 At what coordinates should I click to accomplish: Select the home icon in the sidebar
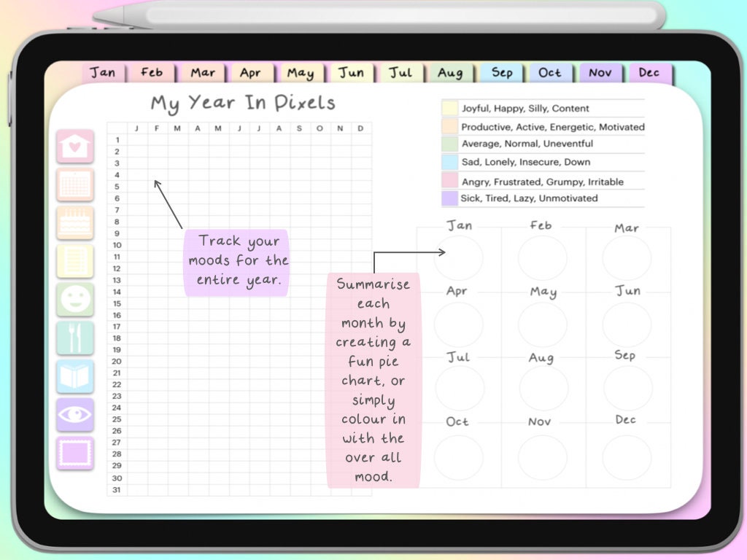click(75, 145)
